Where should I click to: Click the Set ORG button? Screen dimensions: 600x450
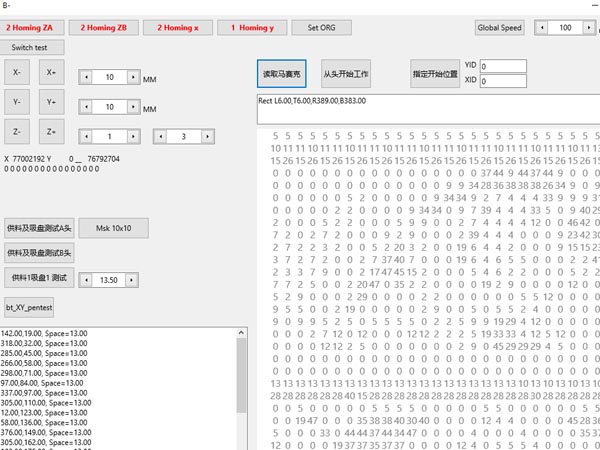point(321,28)
